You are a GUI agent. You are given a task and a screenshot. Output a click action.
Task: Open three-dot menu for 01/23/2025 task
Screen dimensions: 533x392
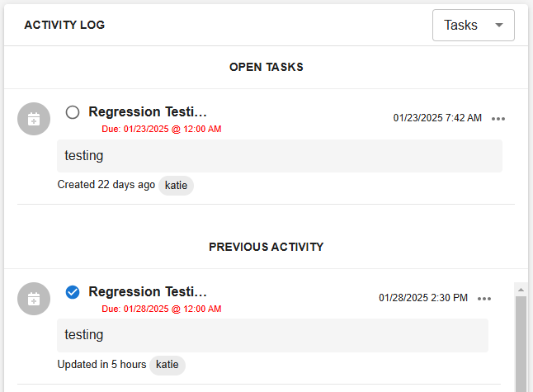pos(498,119)
